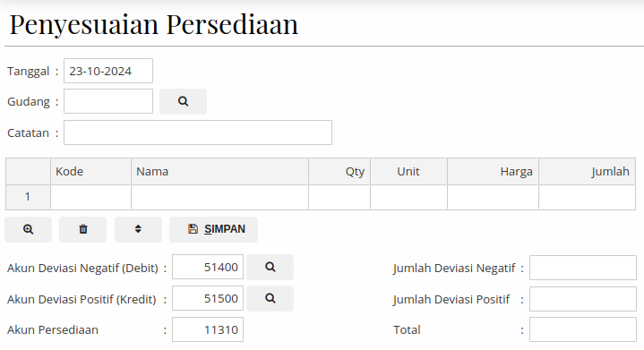Click the Penyesuaian Persediaan page title
Image resolution: width=644 pixels, height=350 pixels.
153,25
